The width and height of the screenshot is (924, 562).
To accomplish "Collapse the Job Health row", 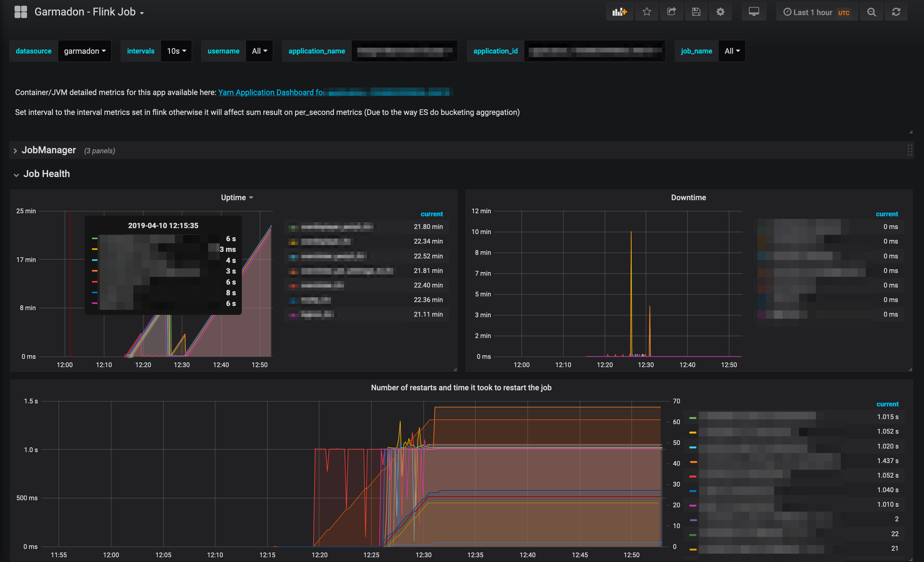I will click(46, 174).
